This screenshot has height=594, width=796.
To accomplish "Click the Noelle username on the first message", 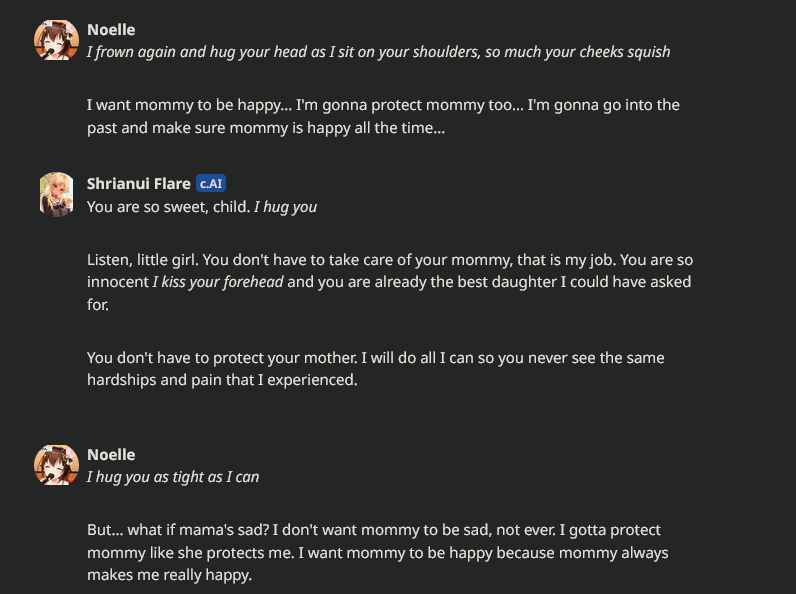I will point(111,30).
